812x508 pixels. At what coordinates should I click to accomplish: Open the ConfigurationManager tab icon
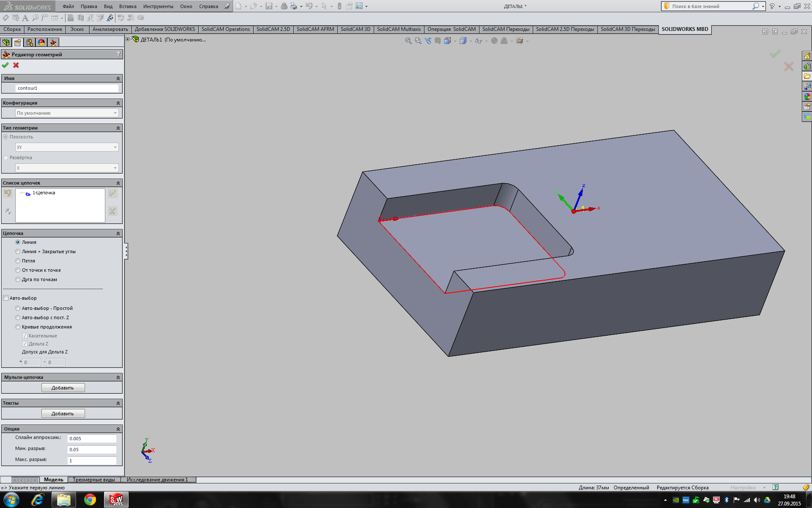pos(29,42)
